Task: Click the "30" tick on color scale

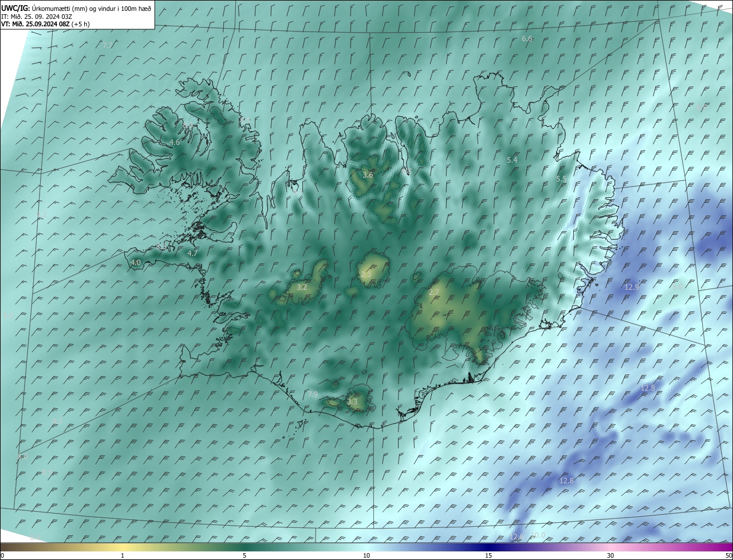Action: (610, 555)
